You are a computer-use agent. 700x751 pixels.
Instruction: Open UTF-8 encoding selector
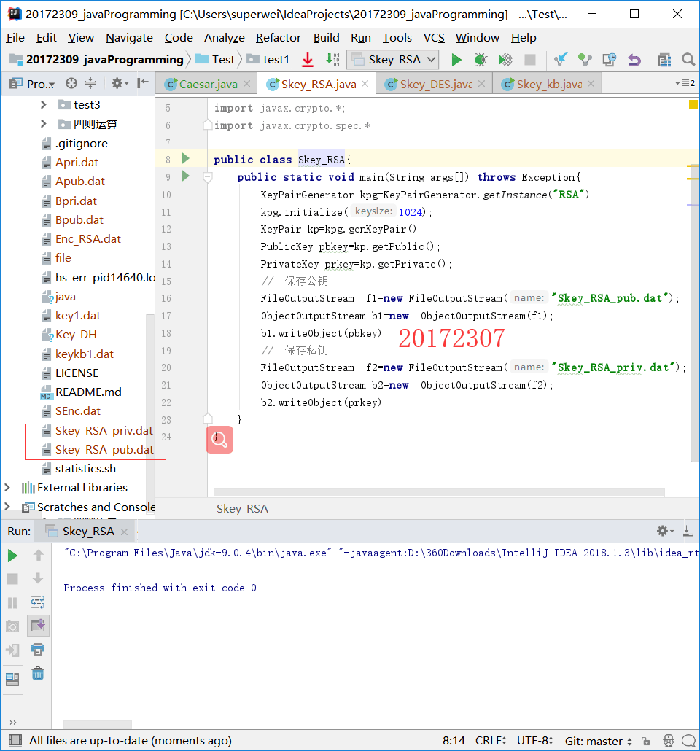click(535, 741)
